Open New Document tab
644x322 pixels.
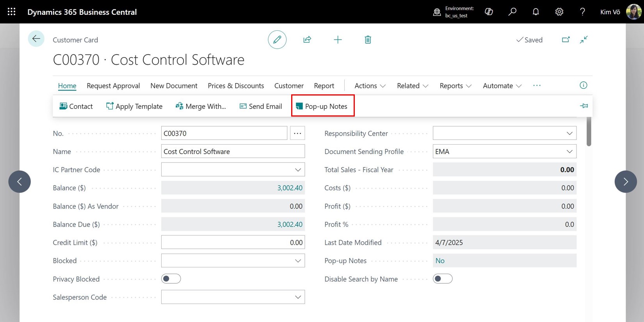tap(174, 85)
